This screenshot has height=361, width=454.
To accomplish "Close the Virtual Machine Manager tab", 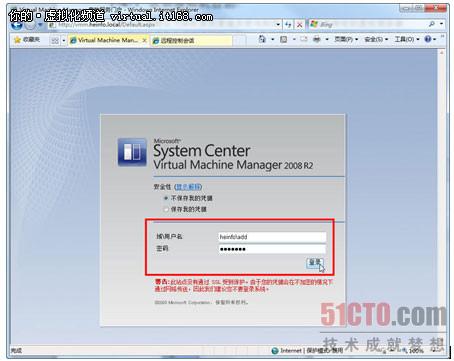I will [x=144, y=40].
